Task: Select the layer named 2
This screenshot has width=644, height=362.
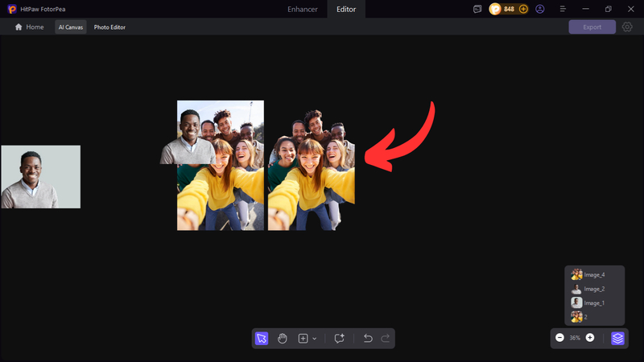Action: point(594,317)
